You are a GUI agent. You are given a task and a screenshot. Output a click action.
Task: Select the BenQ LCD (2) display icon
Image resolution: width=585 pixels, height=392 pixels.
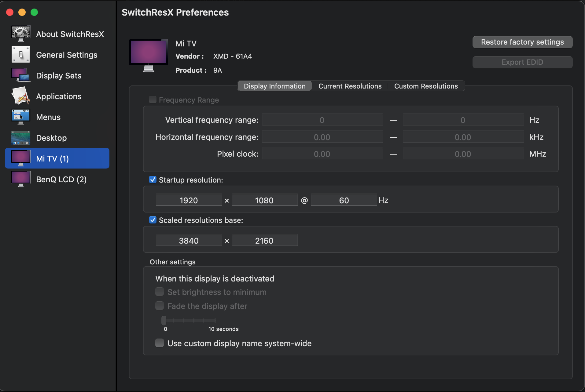[21, 179]
